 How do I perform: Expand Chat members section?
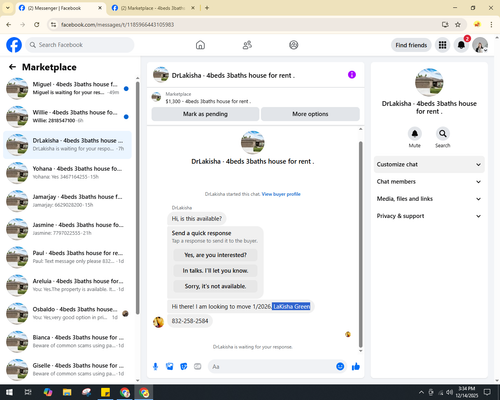pyautogui.click(x=429, y=182)
